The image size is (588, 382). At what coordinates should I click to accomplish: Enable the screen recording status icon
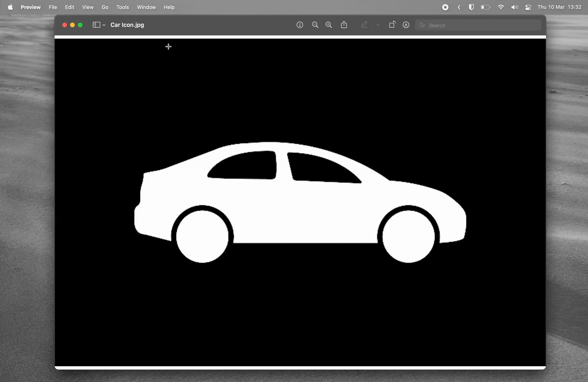(446, 7)
